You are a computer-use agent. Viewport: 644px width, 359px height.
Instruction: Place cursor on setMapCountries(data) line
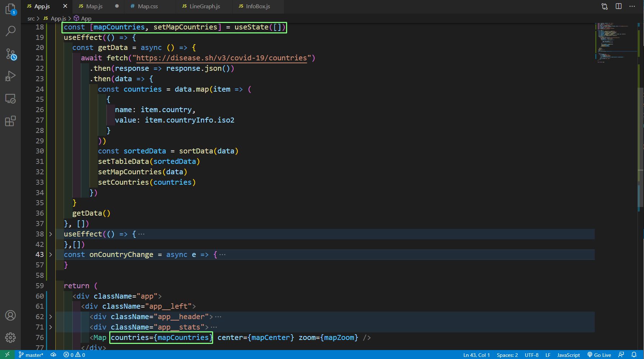[x=143, y=172]
